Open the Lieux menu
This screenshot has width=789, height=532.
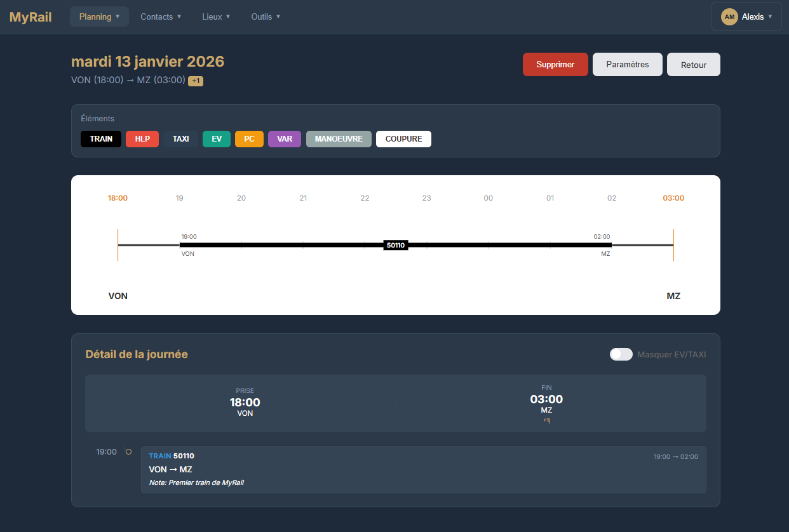216,17
